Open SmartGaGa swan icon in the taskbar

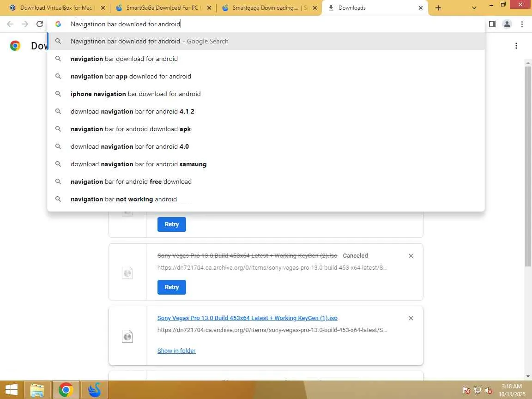[x=94, y=390]
